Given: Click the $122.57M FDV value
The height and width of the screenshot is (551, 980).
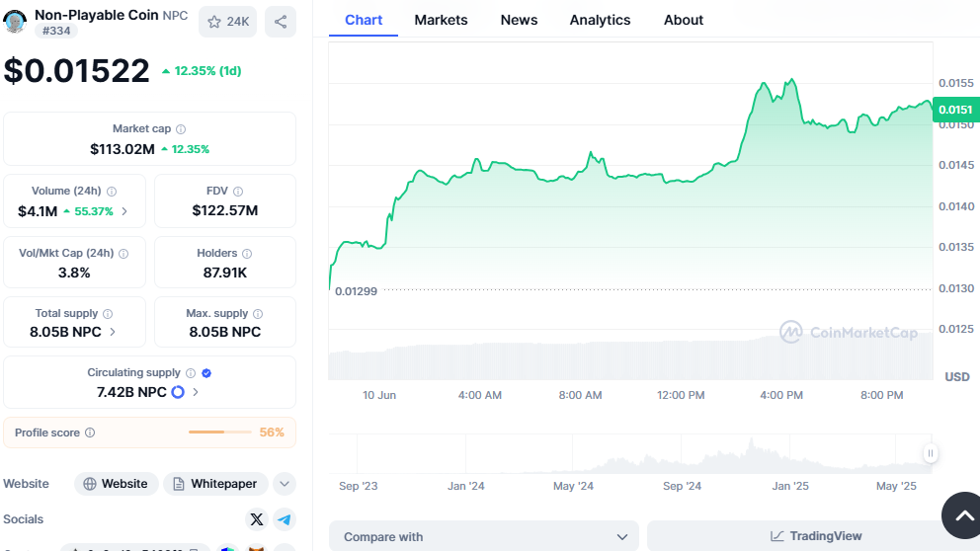Looking at the screenshot, I should [225, 210].
